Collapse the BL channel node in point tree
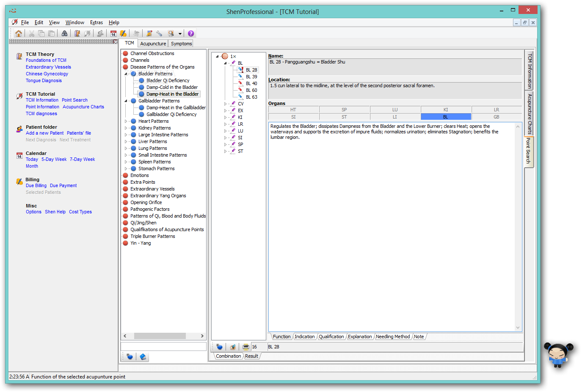 [225, 63]
